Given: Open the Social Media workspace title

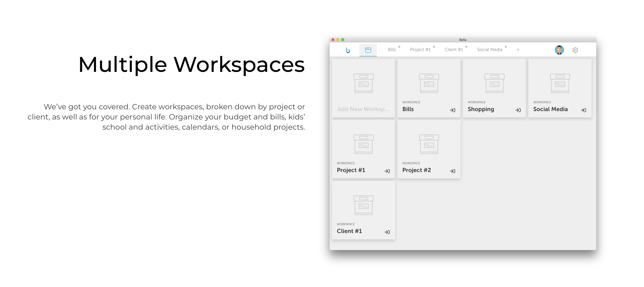Looking at the screenshot, I should (x=550, y=109).
